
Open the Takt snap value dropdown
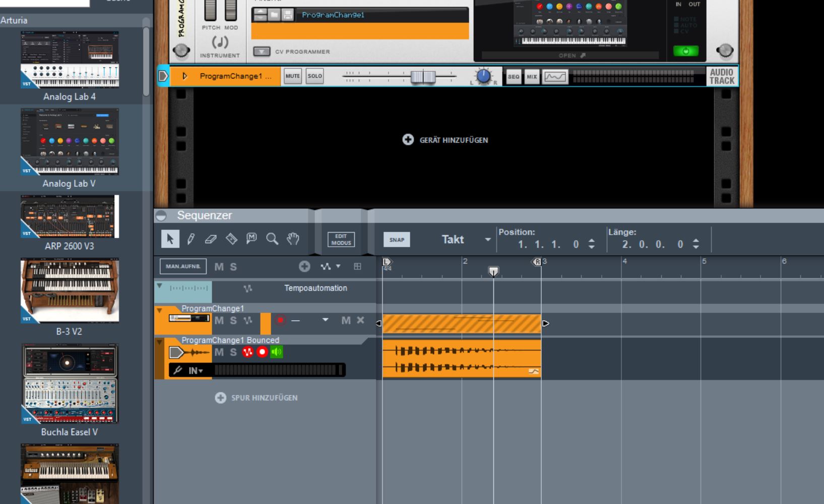pyautogui.click(x=488, y=240)
